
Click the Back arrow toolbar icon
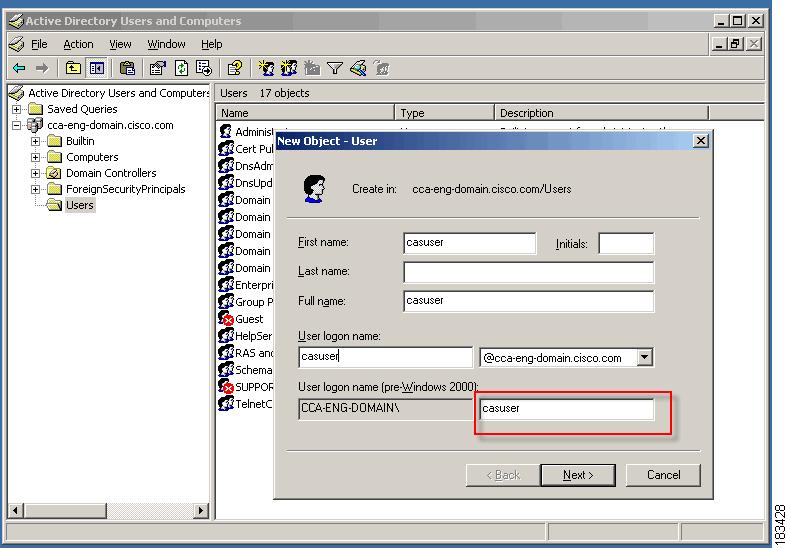point(19,68)
